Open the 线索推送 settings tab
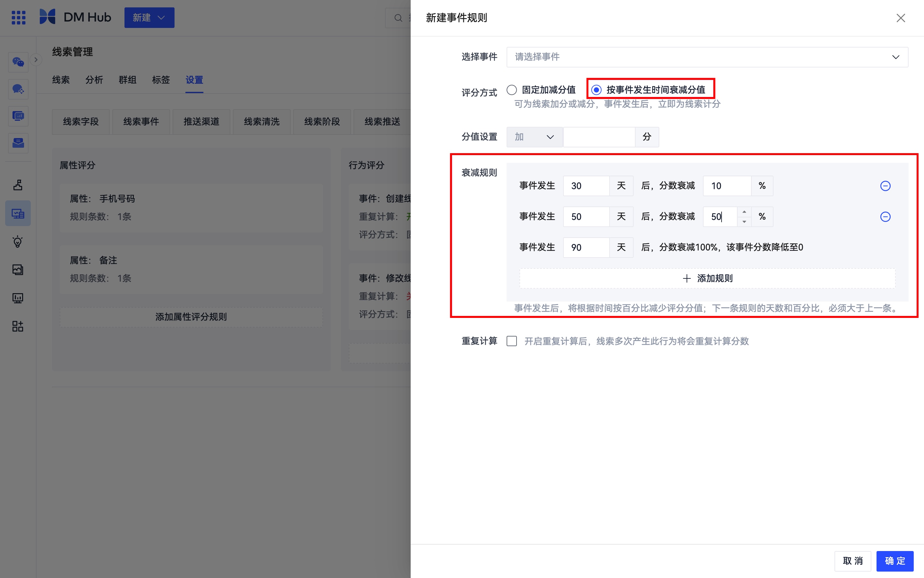The height and width of the screenshot is (578, 924). tap(382, 122)
